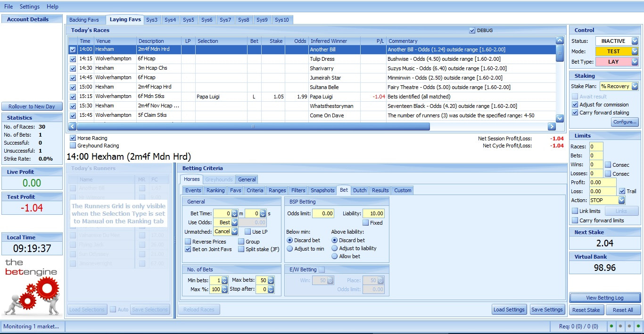The image size is (644, 334).
Task: Click the scroll-down arrow of races list
Action: (x=560, y=118)
